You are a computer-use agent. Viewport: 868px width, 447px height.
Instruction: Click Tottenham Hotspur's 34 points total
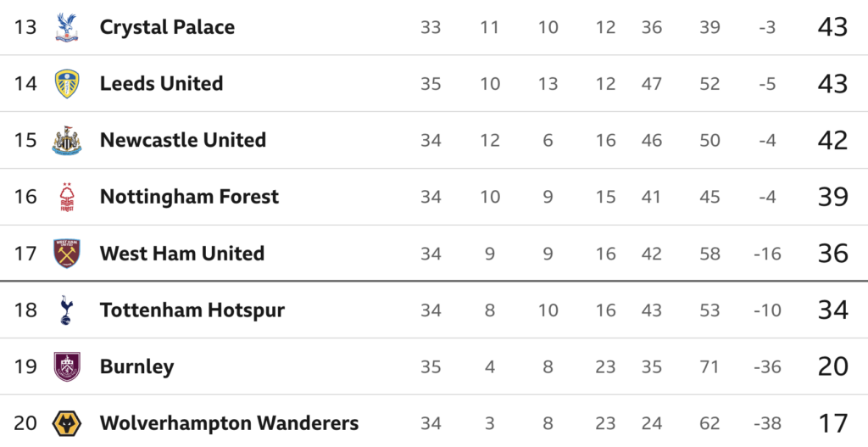(x=832, y=310)
